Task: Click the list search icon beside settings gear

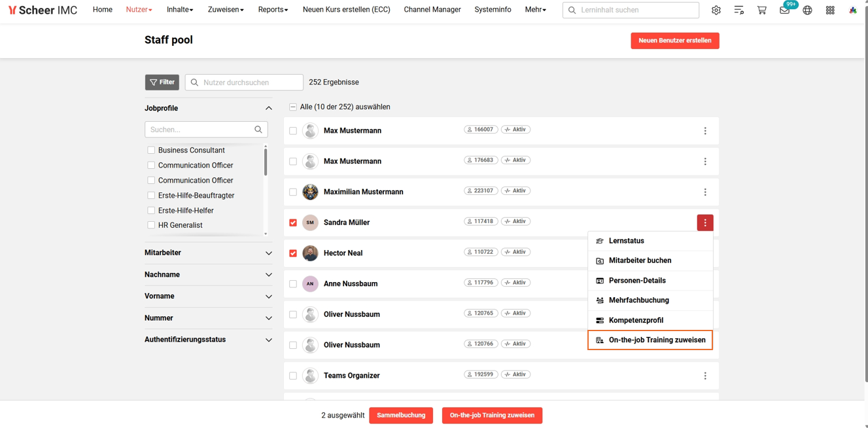Action: pos(739,10)
